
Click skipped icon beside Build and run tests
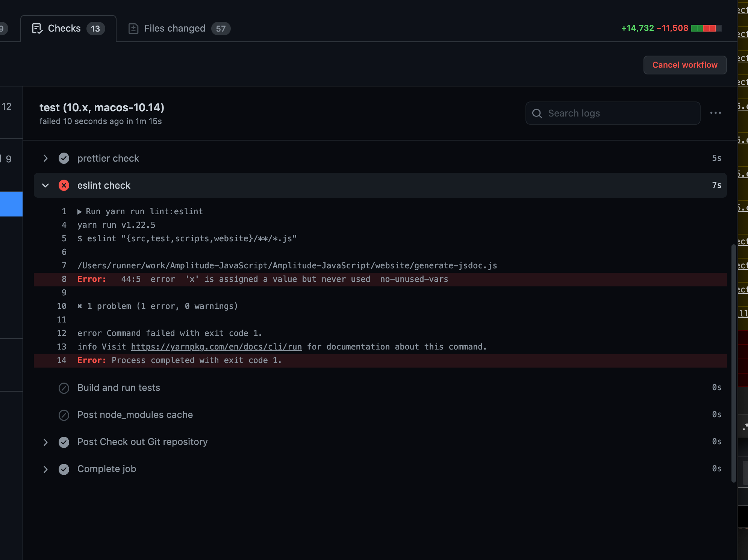coord(64,388)
